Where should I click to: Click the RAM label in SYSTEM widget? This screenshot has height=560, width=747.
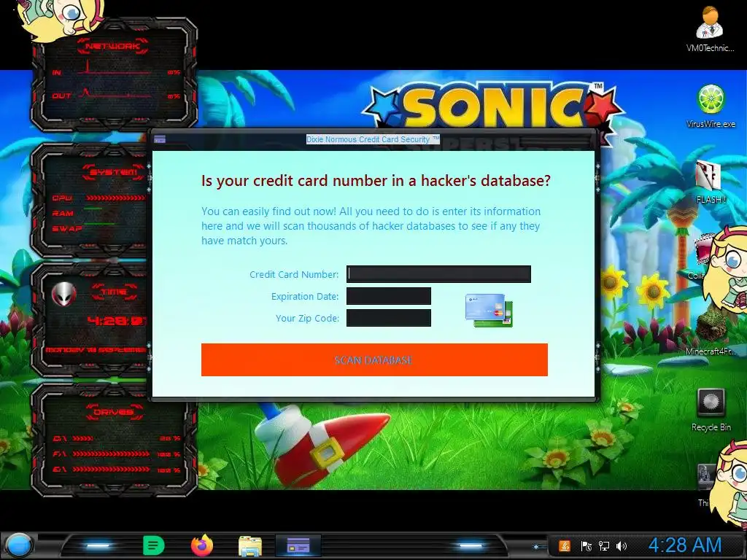(x=63, y=214)
